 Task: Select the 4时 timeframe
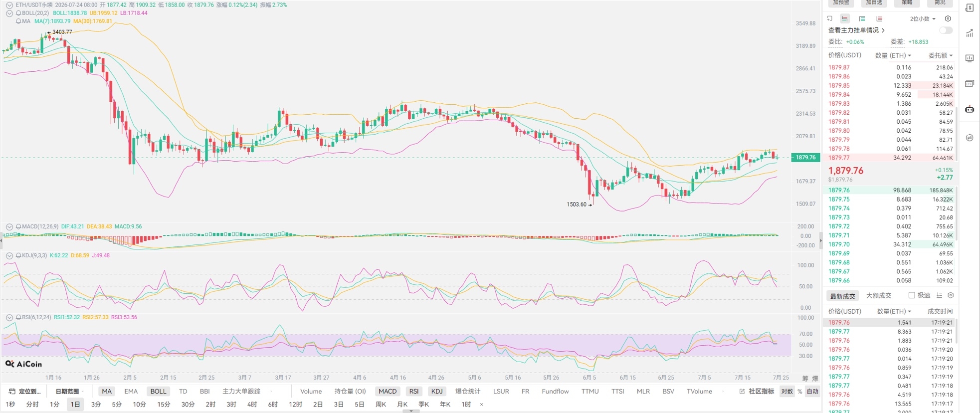point(252,404)
